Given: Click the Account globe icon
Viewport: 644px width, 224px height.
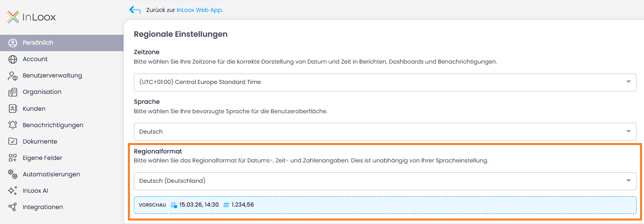Looking at the screenshot, I should (x=13, y=59).
